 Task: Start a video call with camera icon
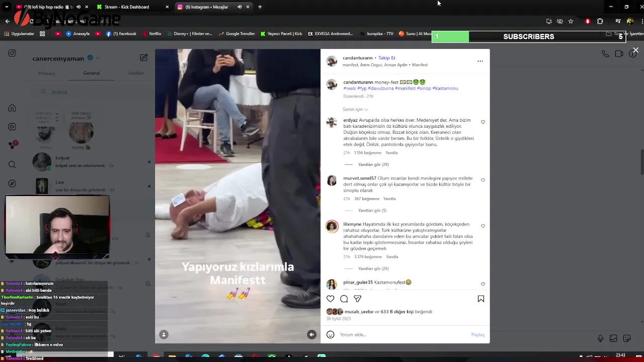(619, 54)
